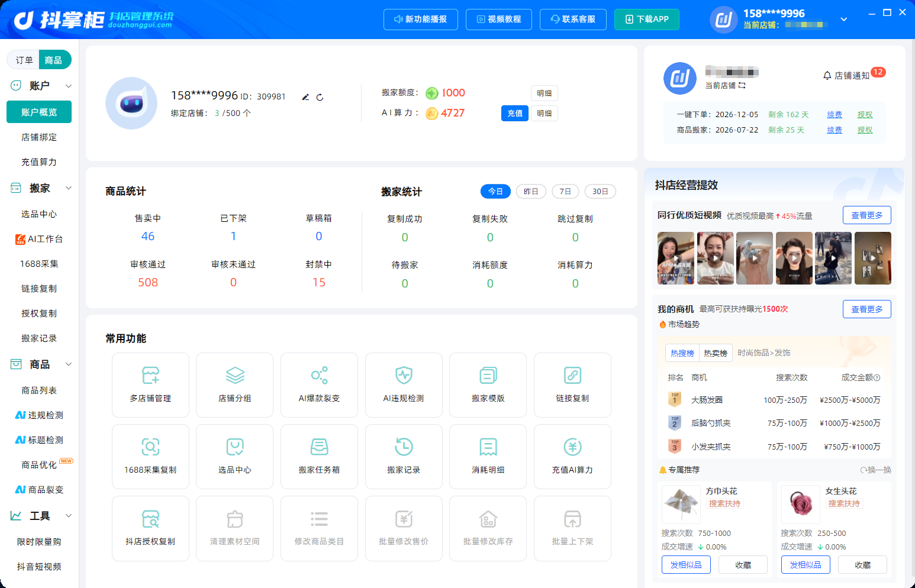The height and width of the screenshot is (588, 915).
Task: Select 昨日 in 搬家统计
Action: coord(531,191)
